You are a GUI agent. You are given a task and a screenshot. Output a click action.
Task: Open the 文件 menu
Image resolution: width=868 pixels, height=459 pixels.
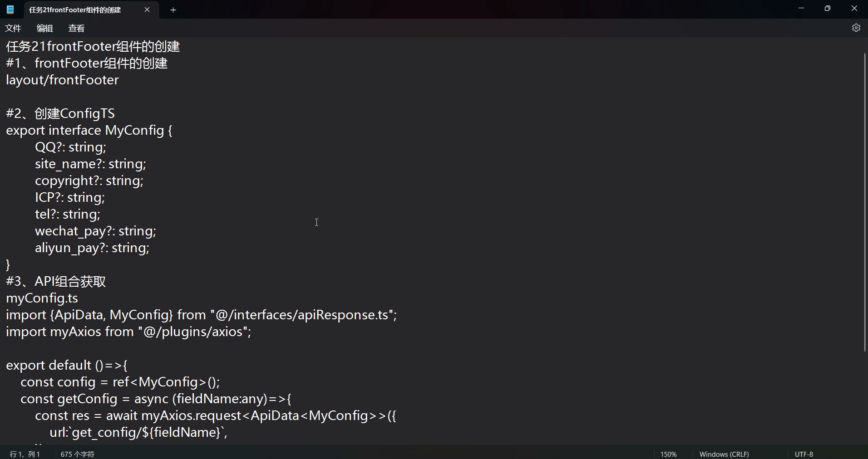pyautogui.click(x=13, y=28)
